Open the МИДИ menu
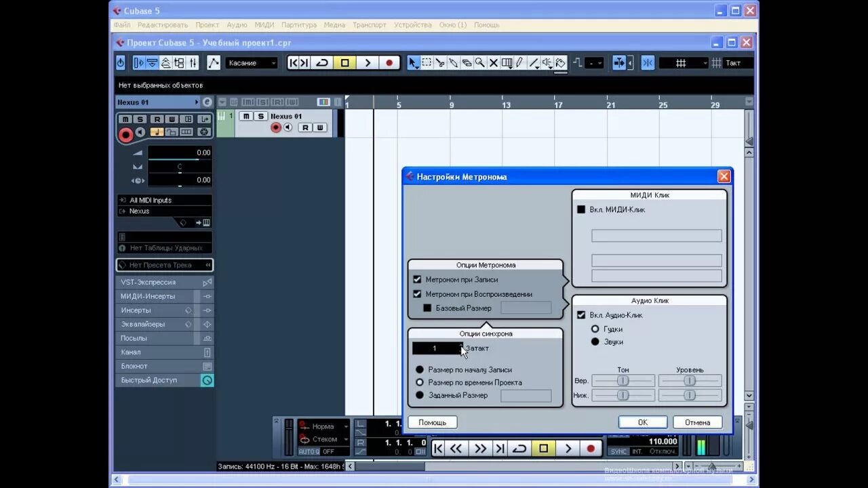The height and width of the screenshot is (488, 868). point(264,25)
